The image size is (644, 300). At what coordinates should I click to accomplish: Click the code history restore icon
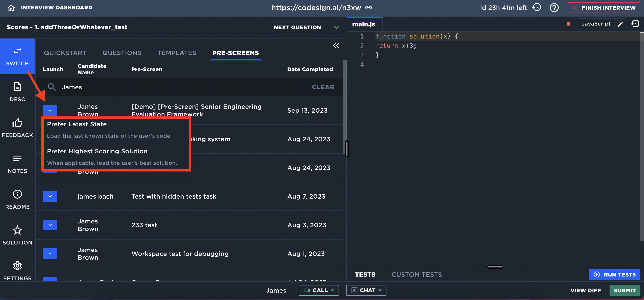click(635, 24)
